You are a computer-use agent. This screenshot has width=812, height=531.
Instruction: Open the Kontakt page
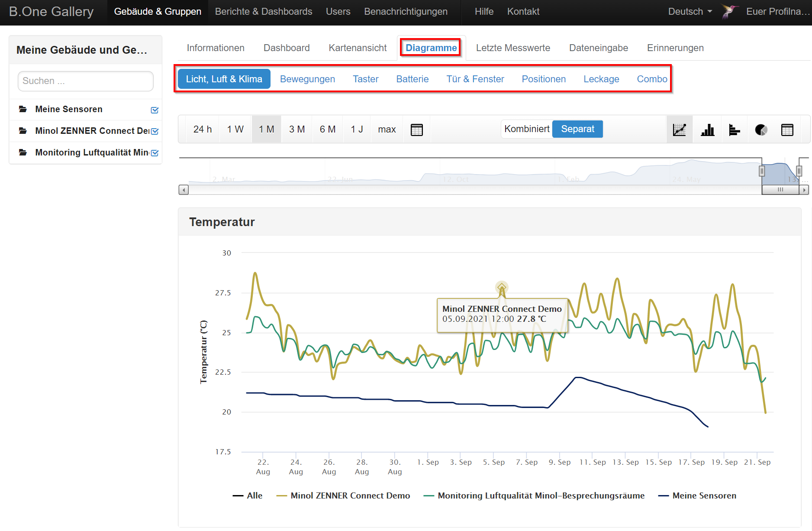click(523, 12)
